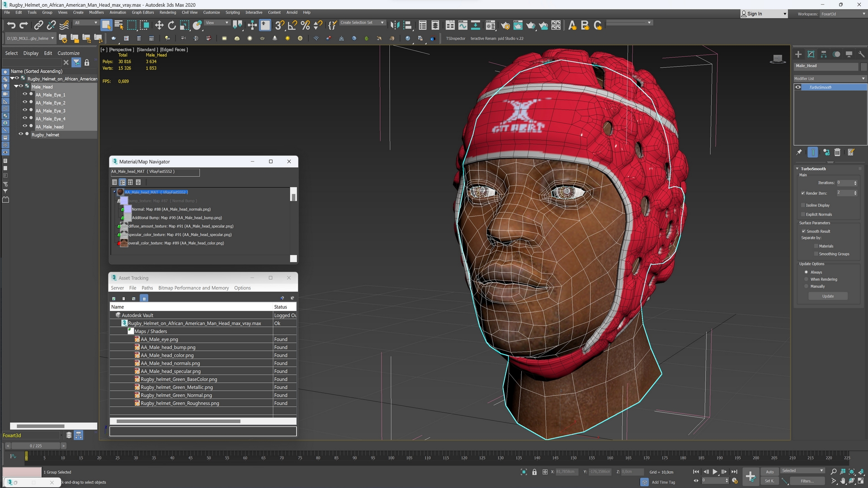The width and height of the screenshot is (868, 488).
Task: Collapse the TurboSmooth rollout
Action: (797, 169)
